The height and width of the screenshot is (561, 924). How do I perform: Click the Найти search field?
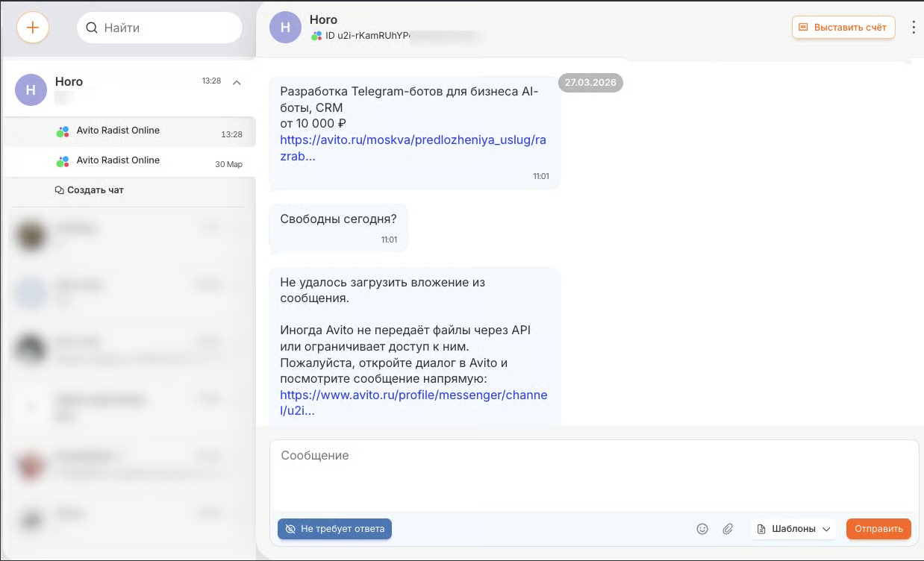pyautogui.click(x=160, y=28)
